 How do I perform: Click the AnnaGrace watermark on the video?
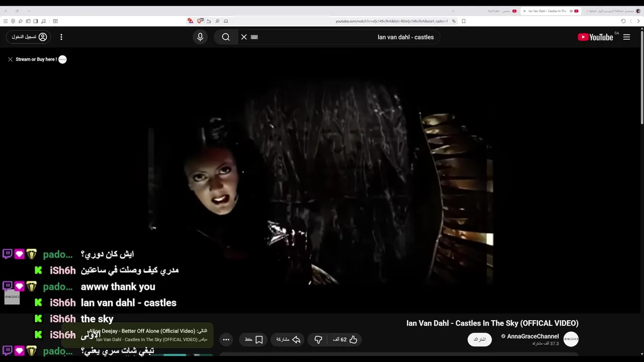coord(12,297)
